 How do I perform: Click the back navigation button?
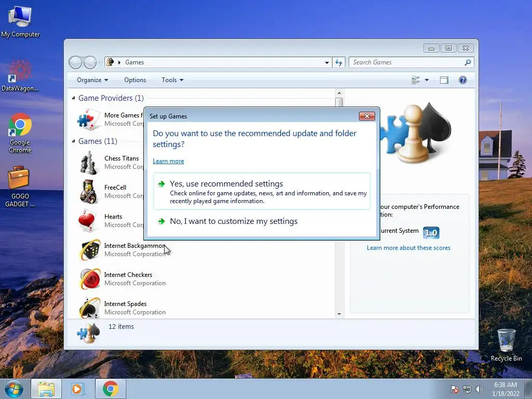pyautogui.click(x=75, y=62)
